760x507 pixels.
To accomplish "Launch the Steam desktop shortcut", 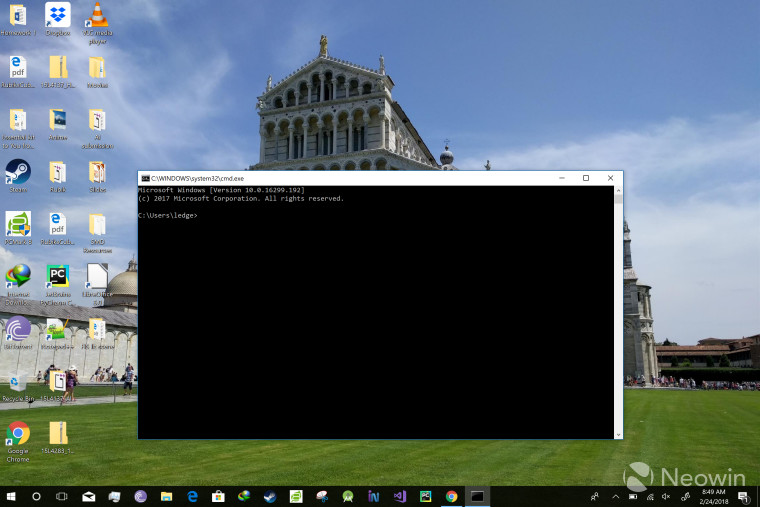I will [18, 176].
